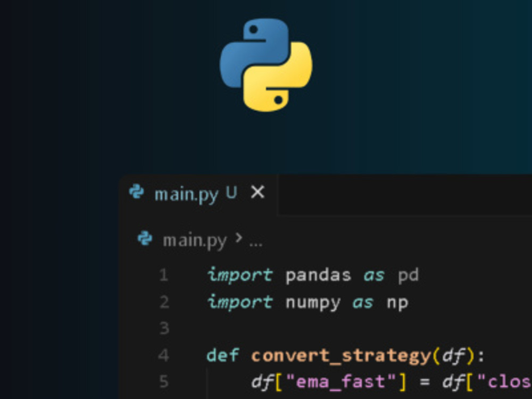Click the import keyword on line 2
Screen dimensions: 532x399
tap(239, 302)
